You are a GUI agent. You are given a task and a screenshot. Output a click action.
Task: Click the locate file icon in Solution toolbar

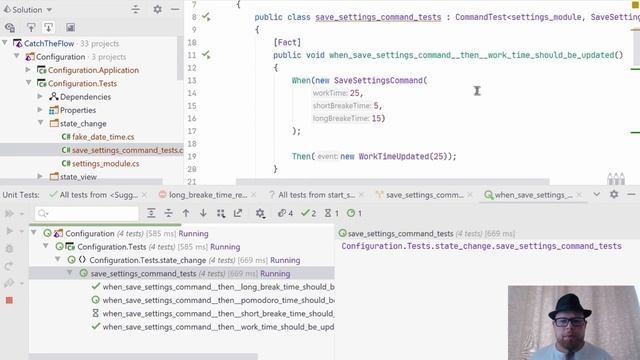(10, 27)
